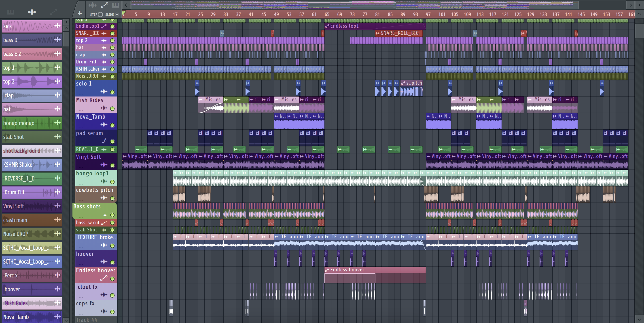Viewport: 644px width, 323px height.
Task: Click the picker panel scrollbar thumb
Action: click(66, 39)
